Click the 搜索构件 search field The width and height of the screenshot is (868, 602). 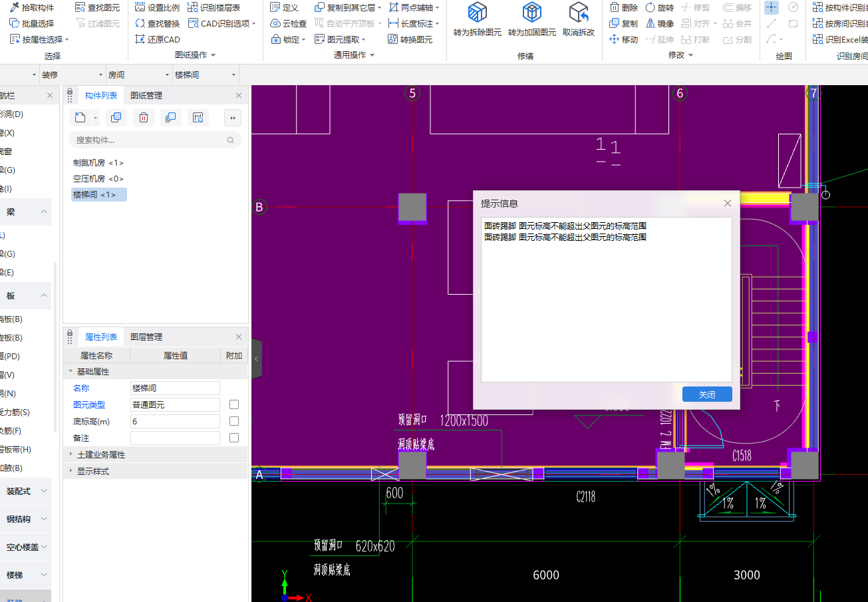155,140
